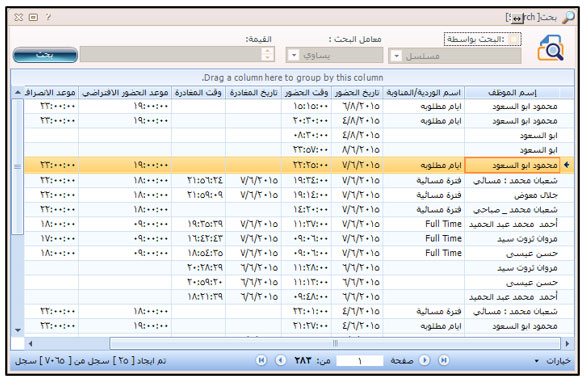Screen dimensions: 585x383
Task: Click the blue بحث search button
Action: click(x=45, y=55)
